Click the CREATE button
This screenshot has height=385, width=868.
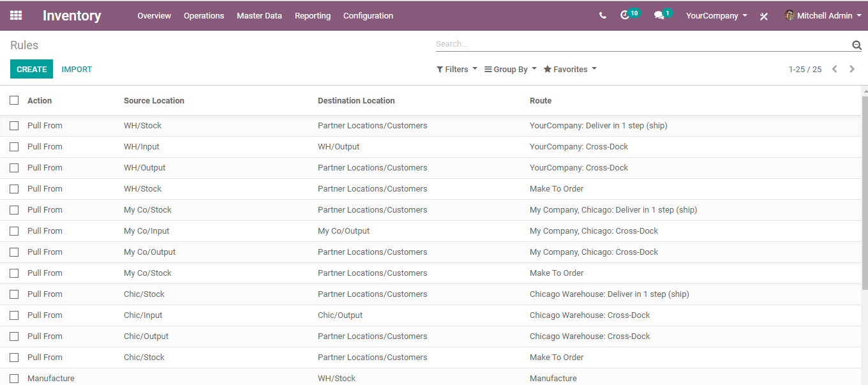click(32, 69)
